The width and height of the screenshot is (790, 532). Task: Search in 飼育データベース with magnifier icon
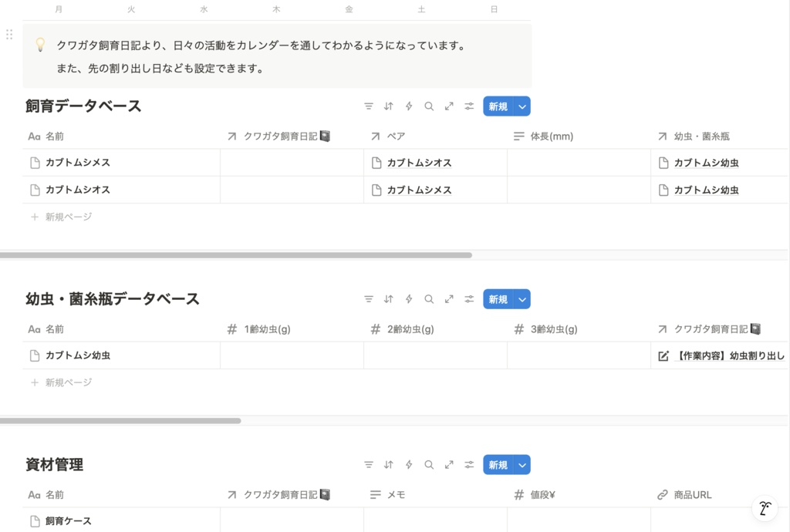point(429,106)
